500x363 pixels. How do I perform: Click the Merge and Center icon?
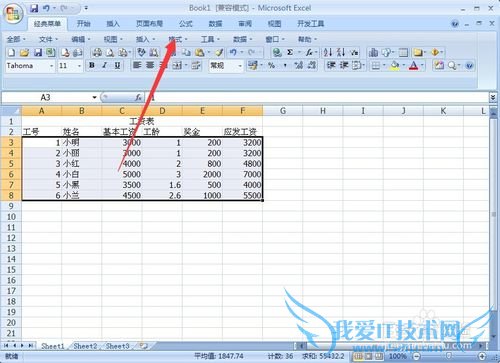(177, 66)
